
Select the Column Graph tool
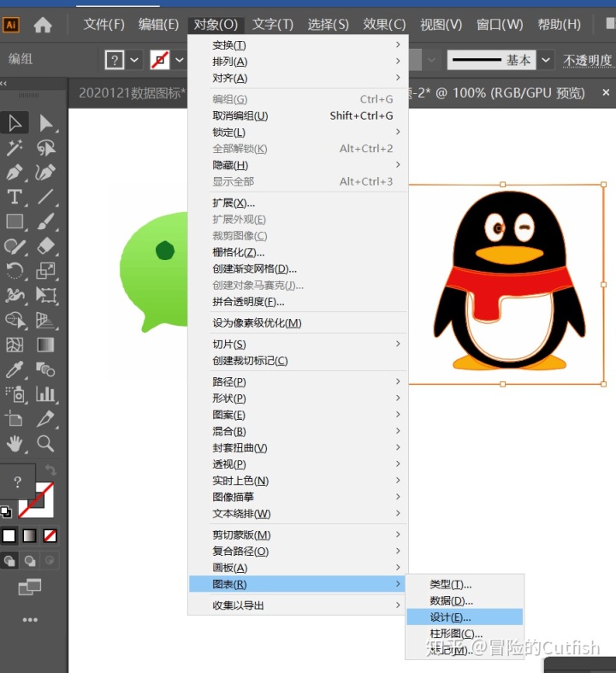coord(45,394)
